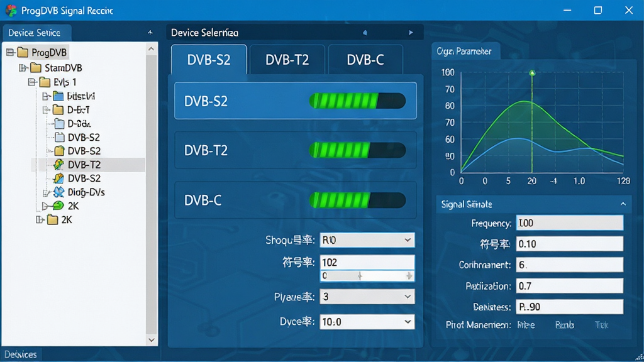
Task: Select the ProgDVB root folder icon
Action: pos(23,53)
